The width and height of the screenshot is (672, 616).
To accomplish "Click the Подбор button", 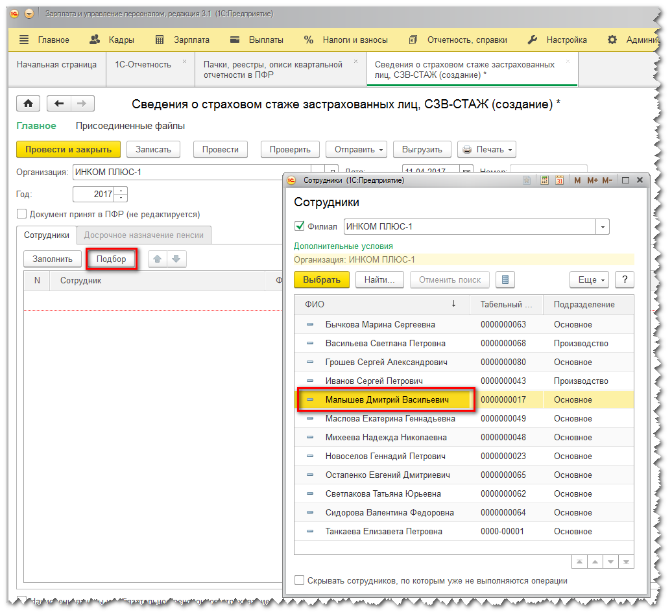I will [x=111, y=259].
